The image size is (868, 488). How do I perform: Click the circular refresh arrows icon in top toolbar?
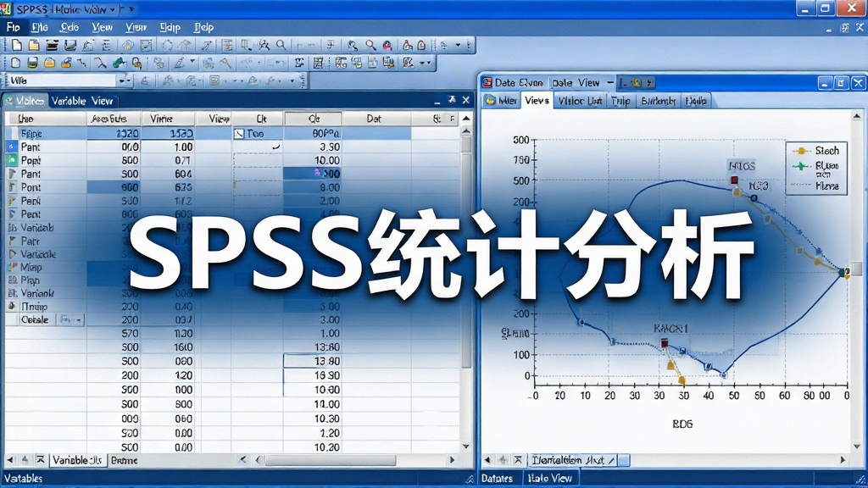pyautogui.click(x=167, y=45)
